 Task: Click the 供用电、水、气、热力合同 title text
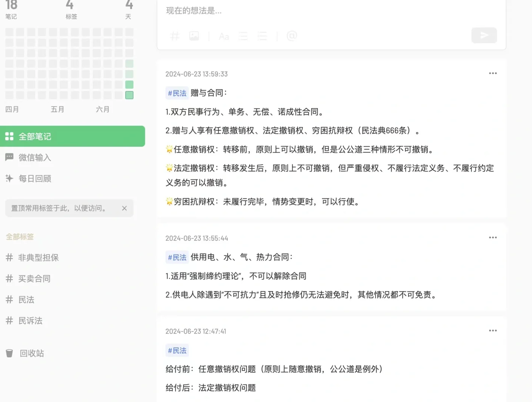point(242,257)
